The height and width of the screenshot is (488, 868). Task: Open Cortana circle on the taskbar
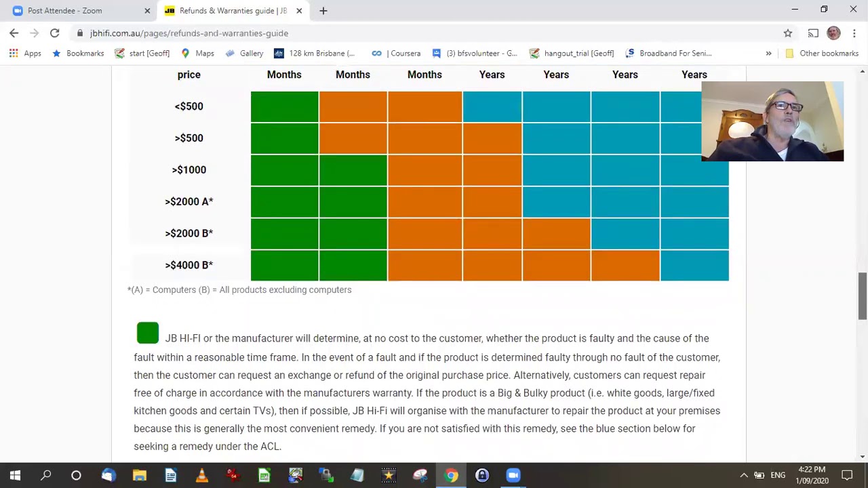click(76, 475)
